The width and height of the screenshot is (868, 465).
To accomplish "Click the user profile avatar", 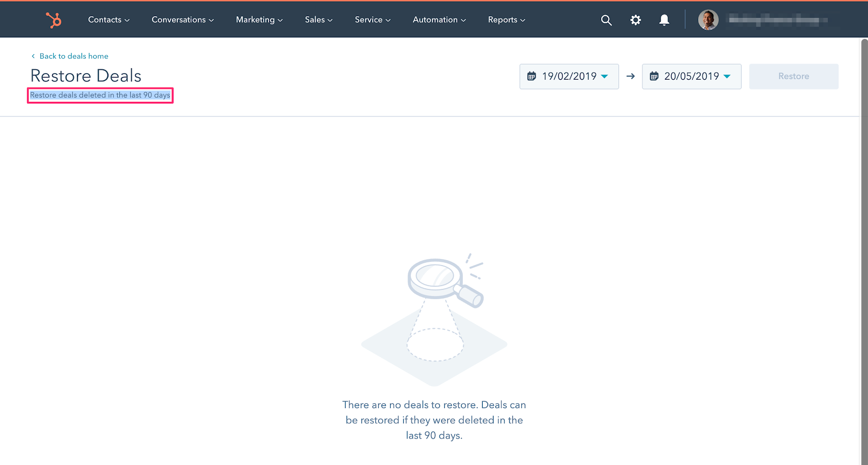I will tap(708, 20).
